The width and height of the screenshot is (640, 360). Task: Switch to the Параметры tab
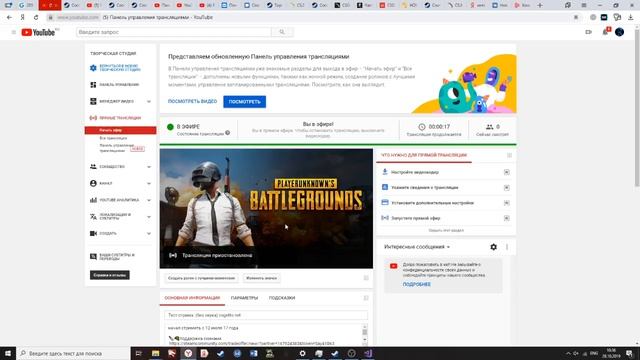244,298
